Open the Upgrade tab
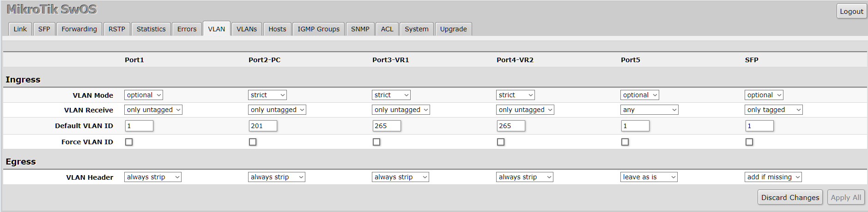This screenshot has width=868, height=212. [x=453, y=29]
